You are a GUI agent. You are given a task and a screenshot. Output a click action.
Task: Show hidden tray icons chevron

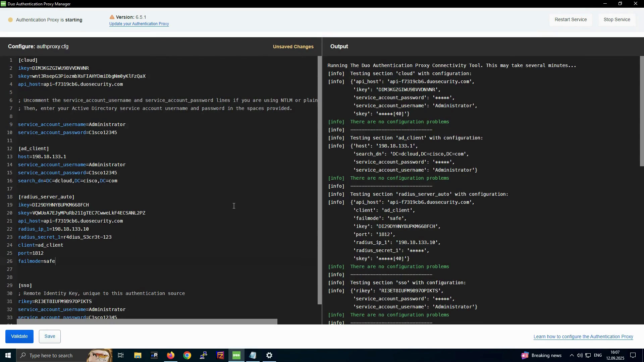coord(572,356)
